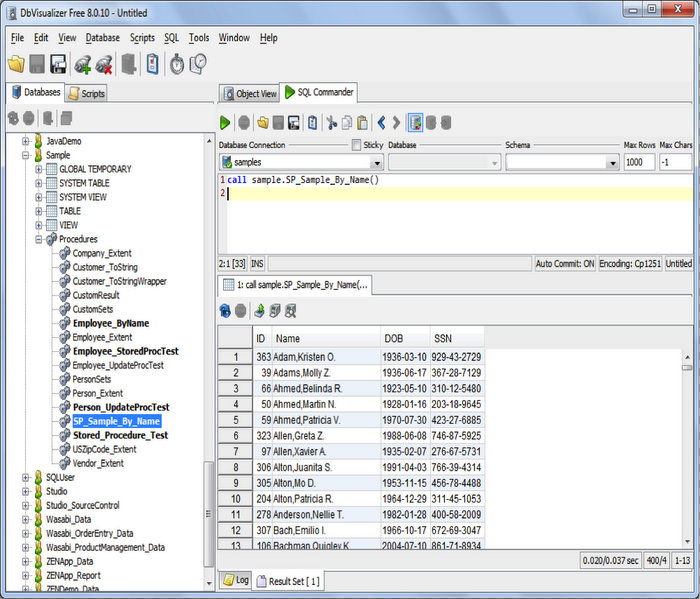Click database tree scrollbar up arrow
The height and width of the screenshot is (599, 700).
pos(209,141)
